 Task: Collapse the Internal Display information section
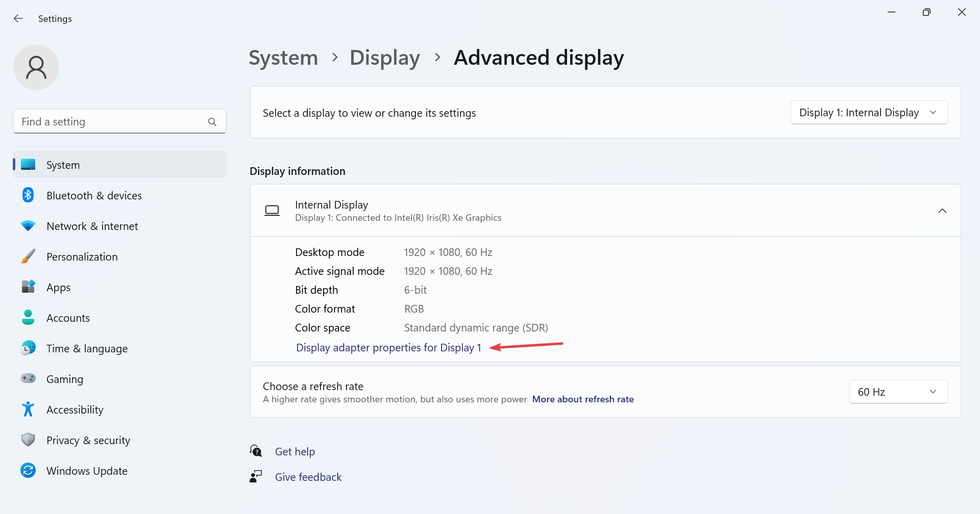pos(942,210)
